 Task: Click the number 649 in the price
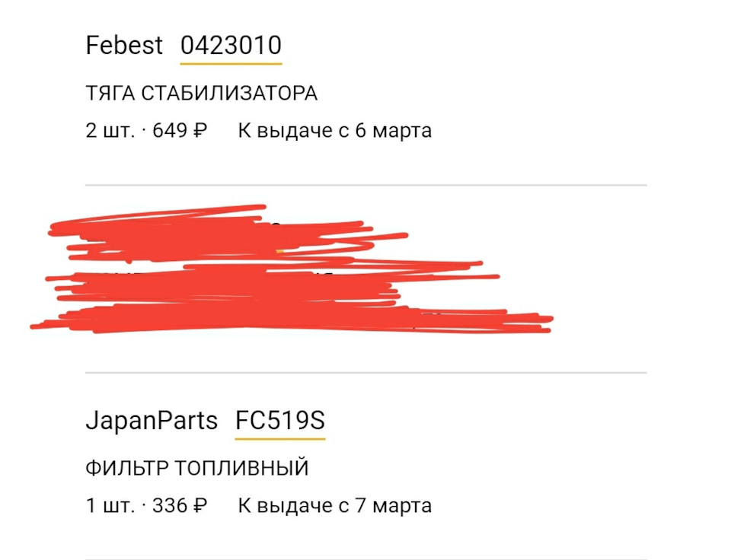point(170,130)
